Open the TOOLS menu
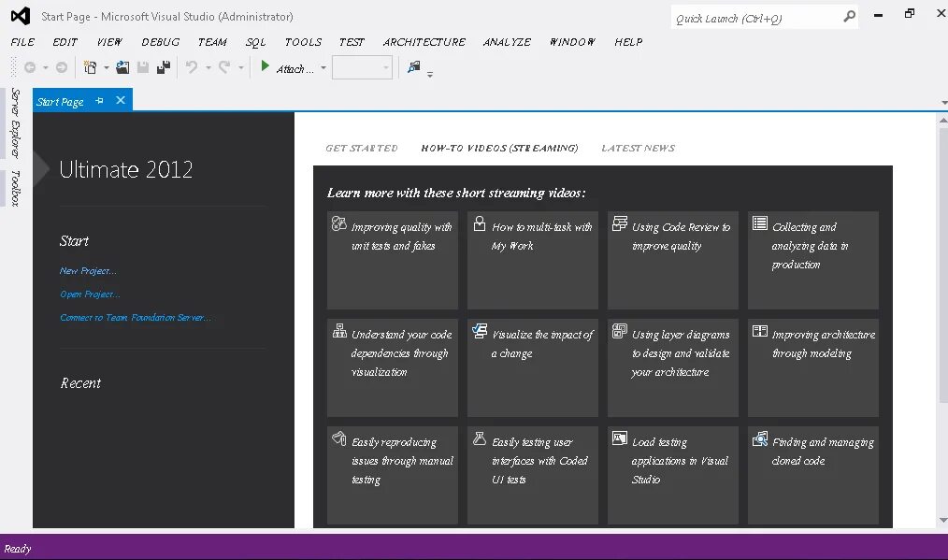Image resolution: width=948 pixels, height=560 pixels. click(x=303, y=42)
